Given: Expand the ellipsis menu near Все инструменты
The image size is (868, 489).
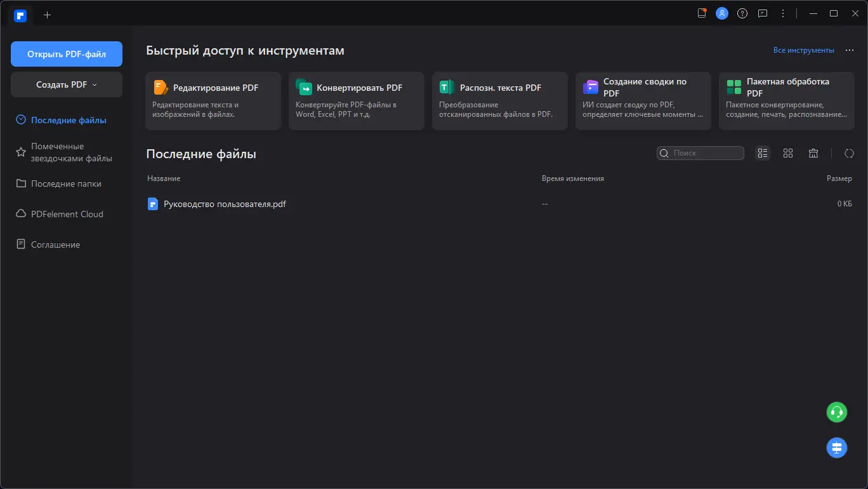Looking at the screenshot, I should [x=849, y=50].
